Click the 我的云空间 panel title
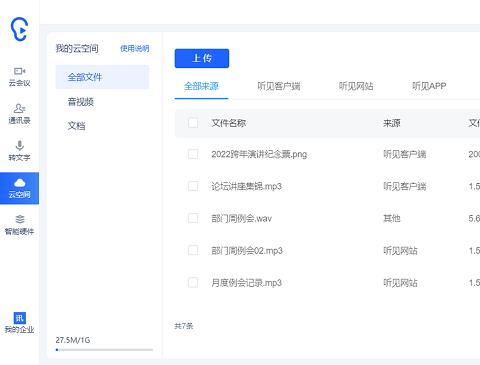This screenshot has height=365, width=480. click(77, 49)
